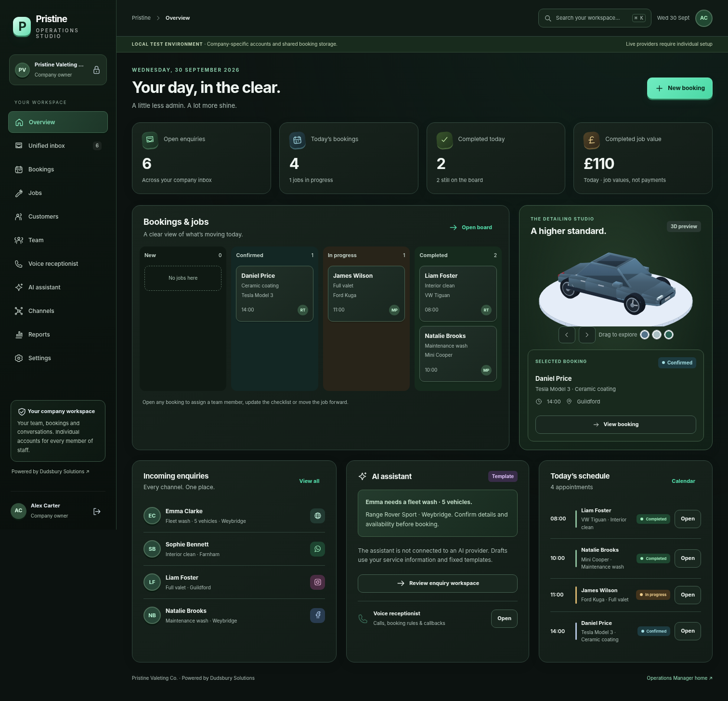This screenshot has width=728, height=701.
Task: Create a New booking
Action: pyautogui.click(x=679, y=88)
